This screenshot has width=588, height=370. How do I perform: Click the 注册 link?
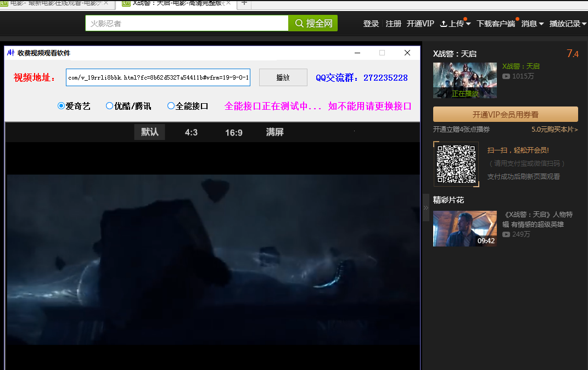tap(394, 24)
